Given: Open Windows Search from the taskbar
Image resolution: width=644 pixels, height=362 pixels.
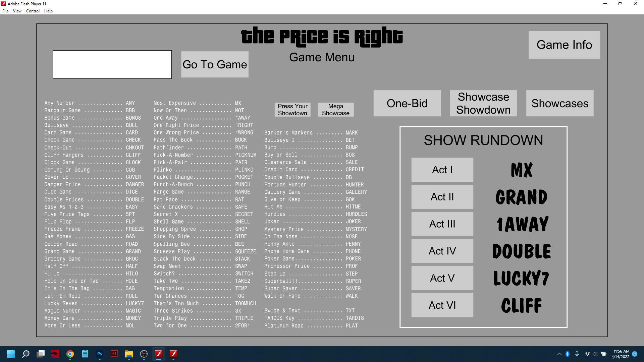Looking at the screenshot, I should pos(26,354).
